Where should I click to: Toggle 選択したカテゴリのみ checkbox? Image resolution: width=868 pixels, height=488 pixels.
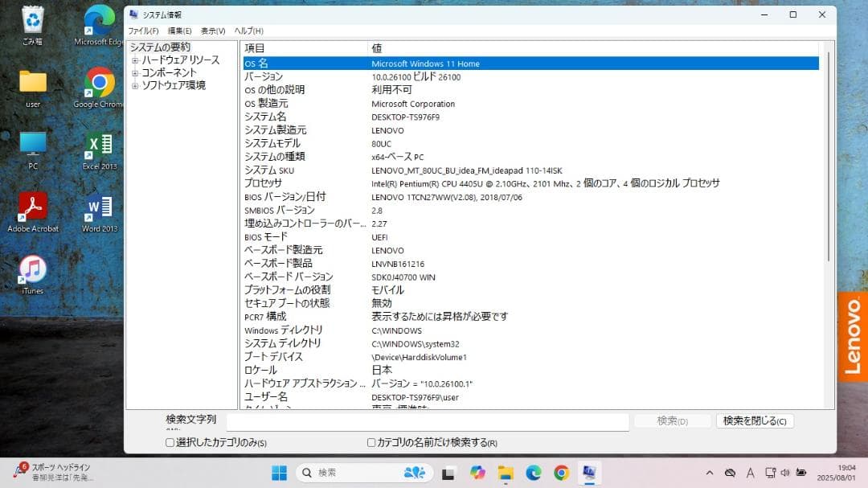click(170, 443)
